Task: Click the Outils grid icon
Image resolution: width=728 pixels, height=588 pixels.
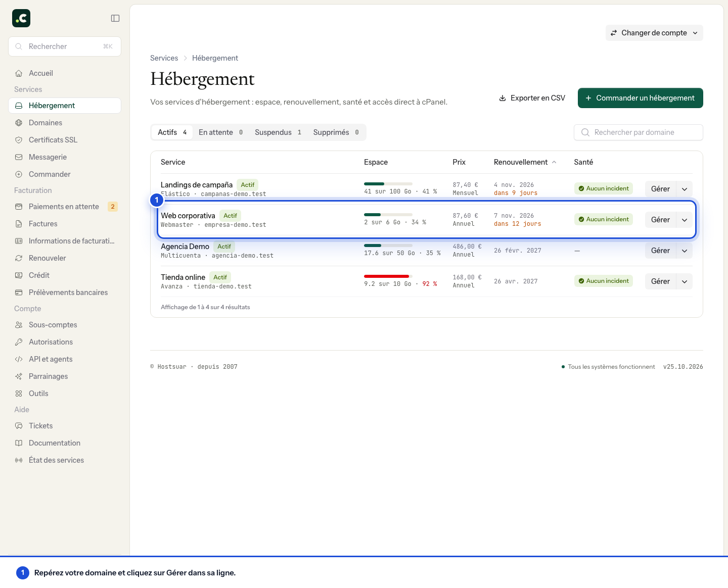Action: (19, 394)
